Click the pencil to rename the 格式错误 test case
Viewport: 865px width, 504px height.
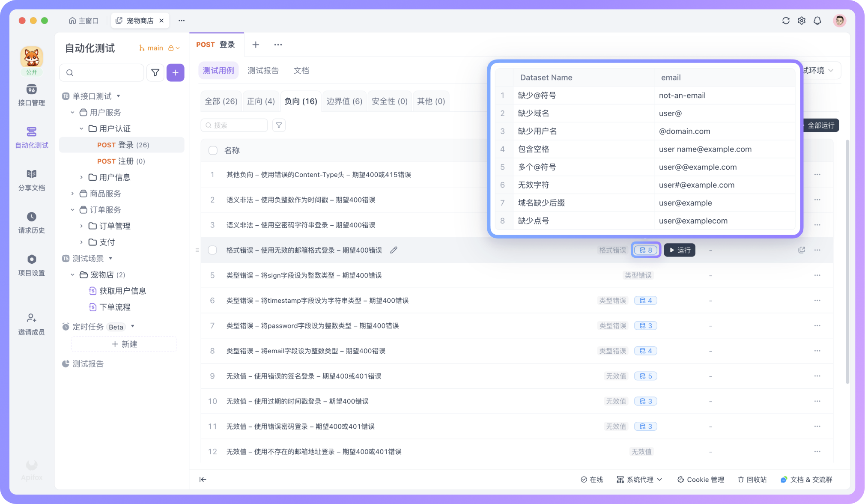pyautogui.click(x=394, y=250)
